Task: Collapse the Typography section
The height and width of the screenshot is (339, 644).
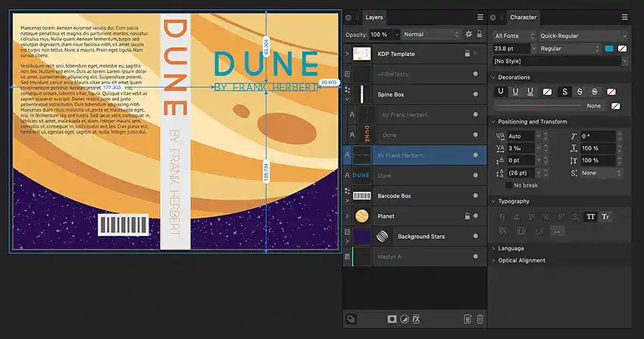Action: click(494, 201)
